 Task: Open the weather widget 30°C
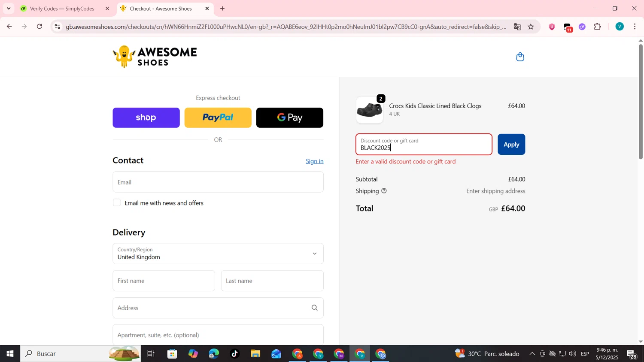(487, 354)
